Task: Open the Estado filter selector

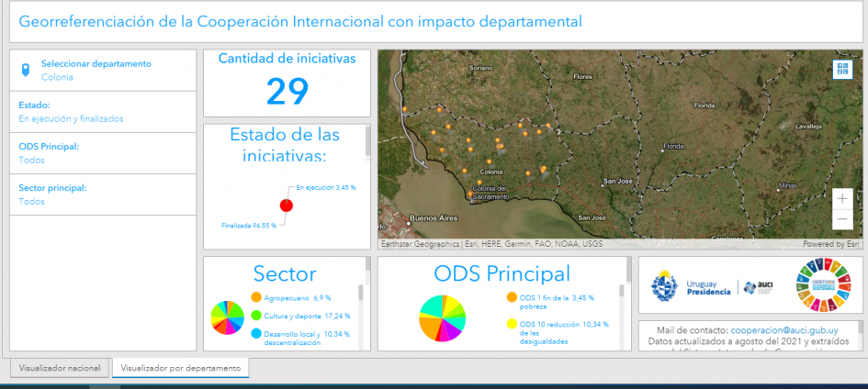Action: (x=103, y=112)
